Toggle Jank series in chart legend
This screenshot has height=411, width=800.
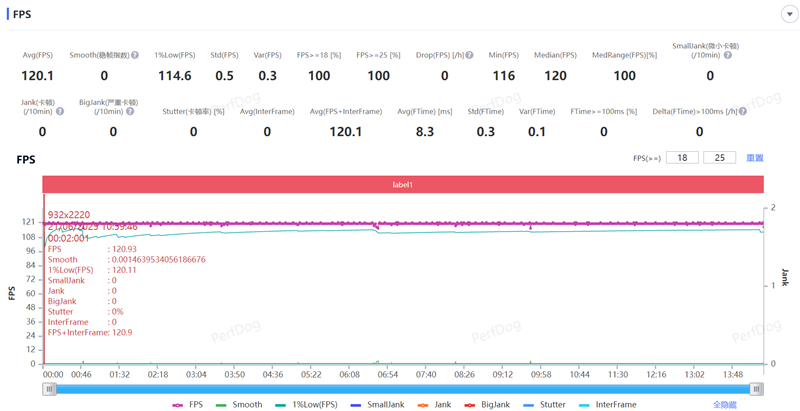click(x=434, y=405)
